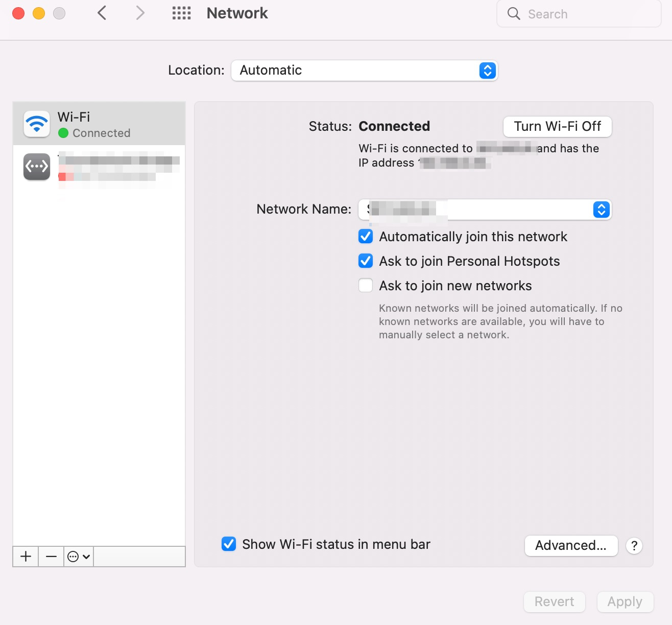Select the VPN service icon in sidebar

(x=37, y=167)
